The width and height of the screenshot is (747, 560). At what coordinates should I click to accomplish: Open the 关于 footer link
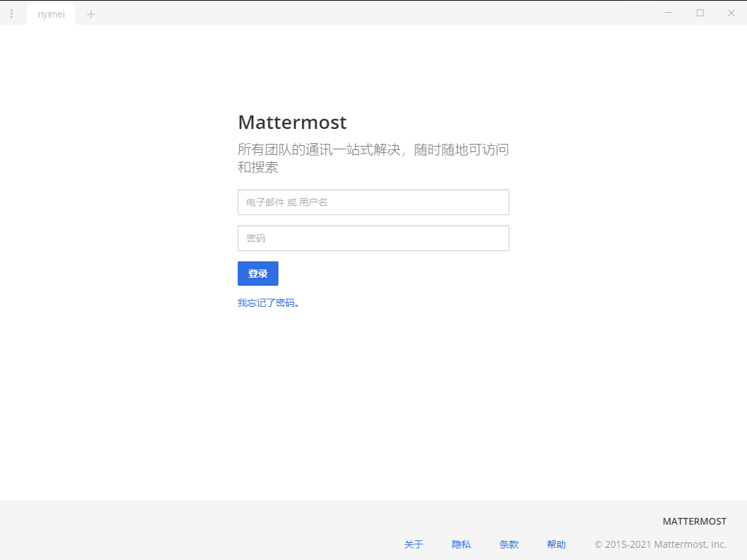tap(414, 544)
